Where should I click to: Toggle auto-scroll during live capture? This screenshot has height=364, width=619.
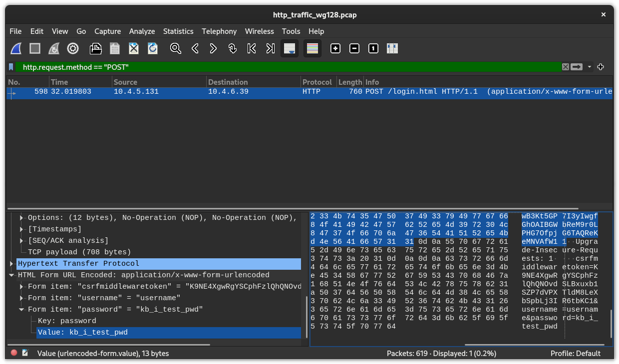click(290, 48)
